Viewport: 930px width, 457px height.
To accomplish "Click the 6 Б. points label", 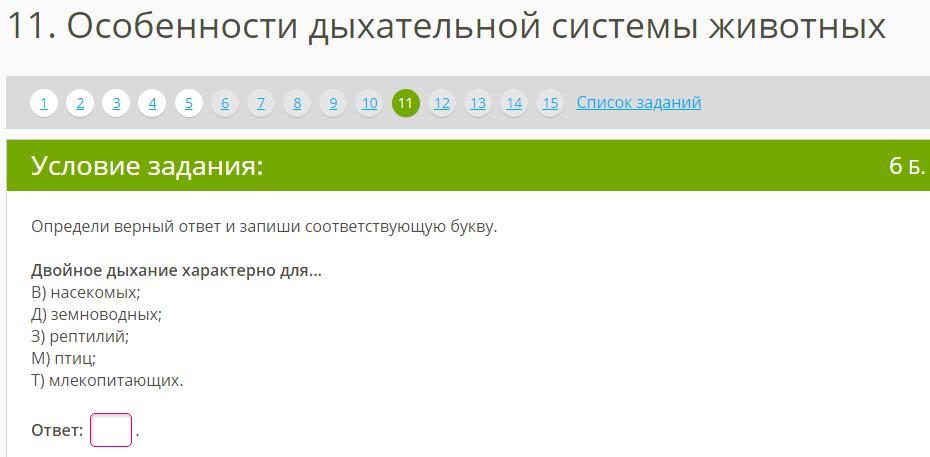I will [907, 167].
